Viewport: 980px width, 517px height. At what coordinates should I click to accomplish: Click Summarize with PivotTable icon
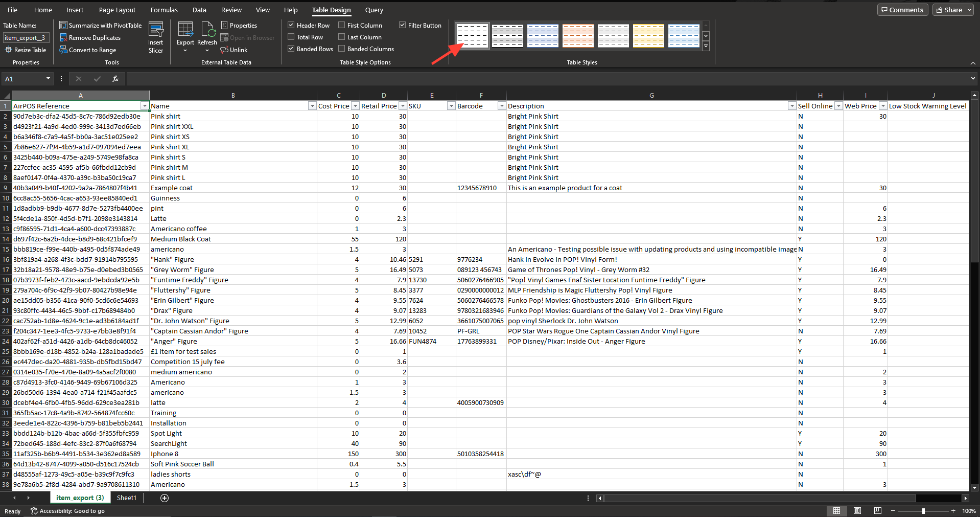coord(63,25)
